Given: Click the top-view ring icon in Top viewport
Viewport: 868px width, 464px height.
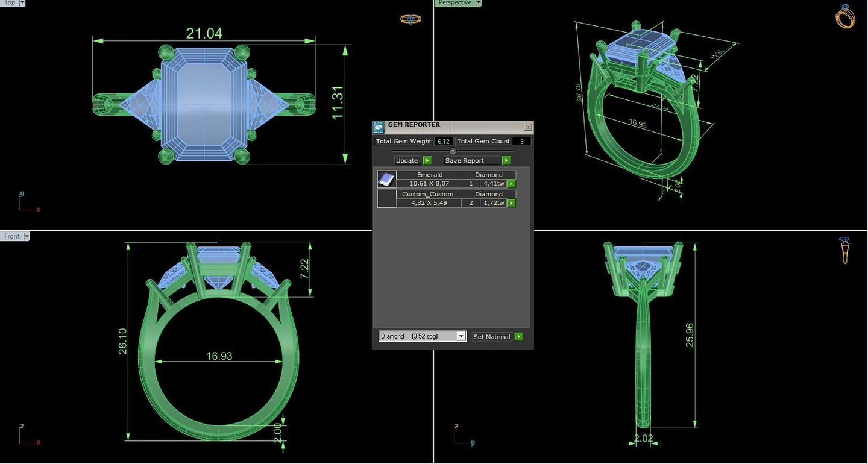Looking at the screenshot, I should point(410,19).
